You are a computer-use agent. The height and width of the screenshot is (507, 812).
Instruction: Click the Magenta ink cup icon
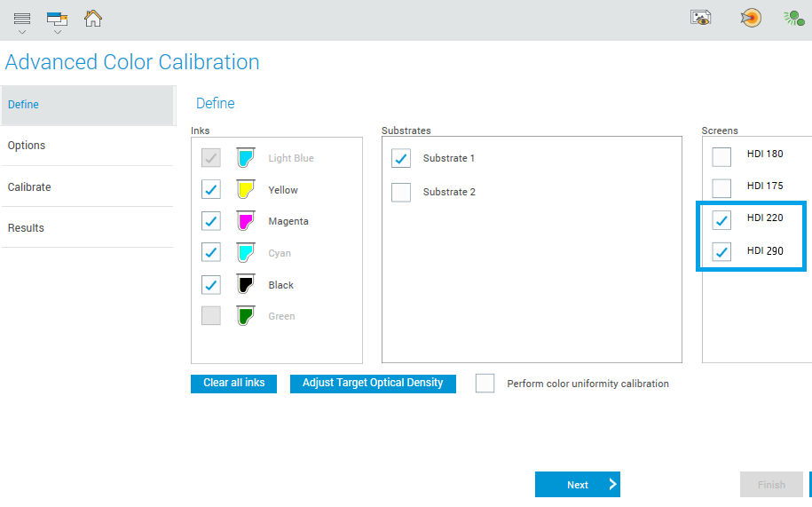[246, 221]
